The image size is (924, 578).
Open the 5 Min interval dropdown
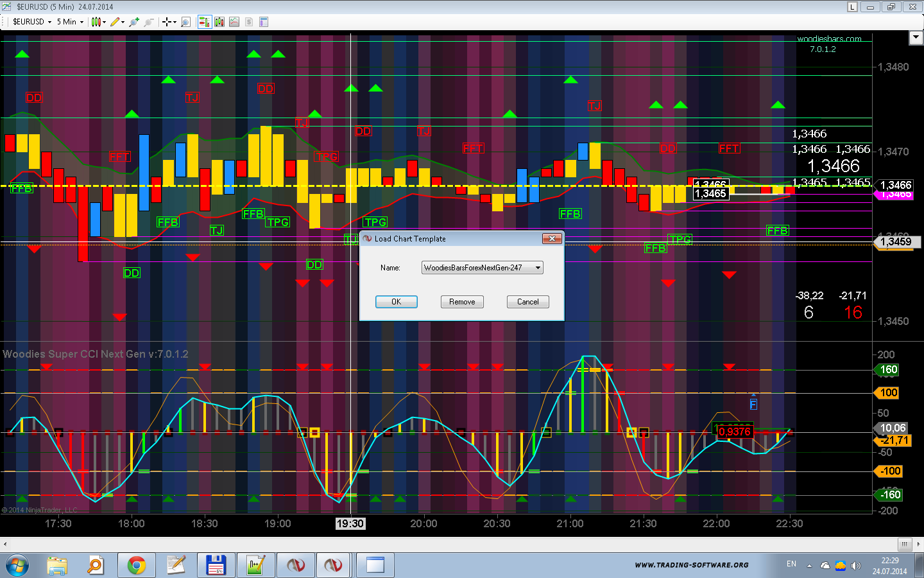coord(81,22)
